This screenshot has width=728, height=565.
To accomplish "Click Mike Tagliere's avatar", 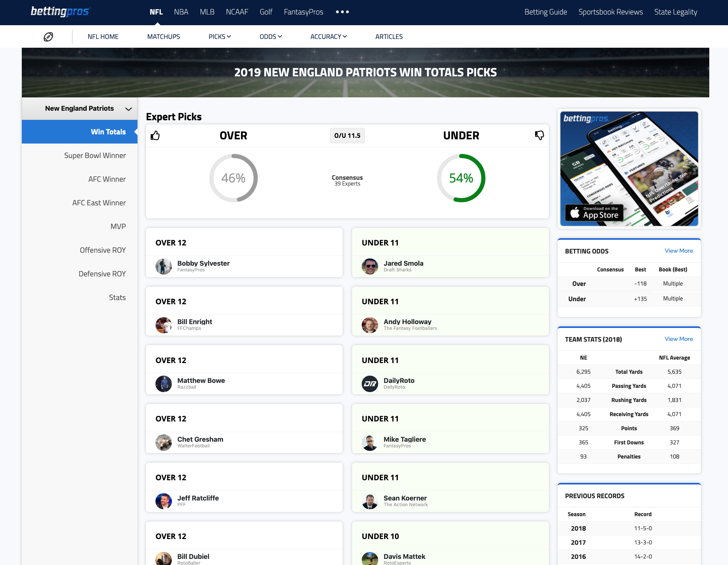I will (x=370, y=443).
